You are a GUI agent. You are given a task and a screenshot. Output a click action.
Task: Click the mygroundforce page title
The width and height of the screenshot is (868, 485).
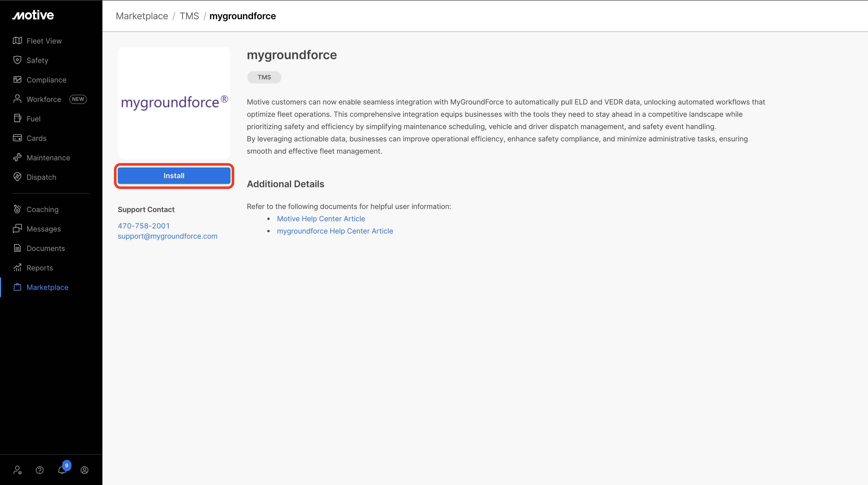[x=292, y=55]
